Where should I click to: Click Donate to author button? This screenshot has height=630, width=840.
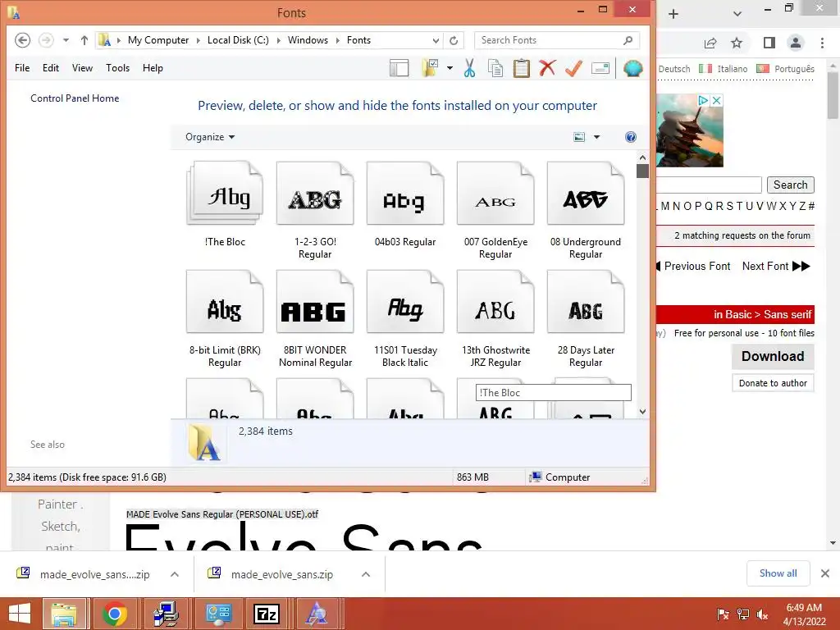(x=773, y=383)
